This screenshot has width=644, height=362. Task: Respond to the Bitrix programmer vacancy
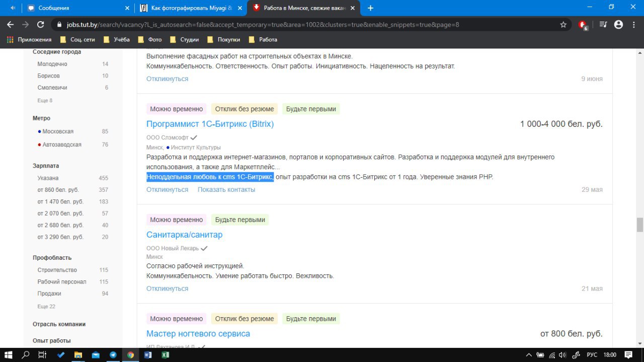(167, 189)
